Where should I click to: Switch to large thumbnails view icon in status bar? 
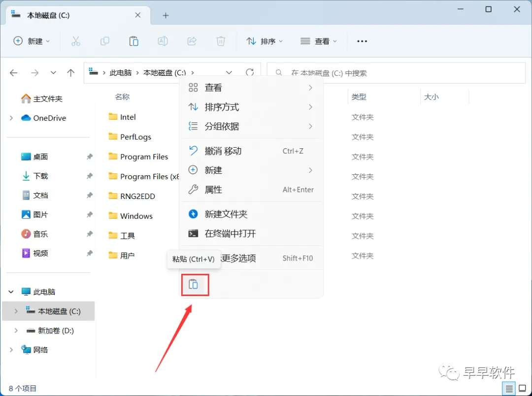coord(523,389)
